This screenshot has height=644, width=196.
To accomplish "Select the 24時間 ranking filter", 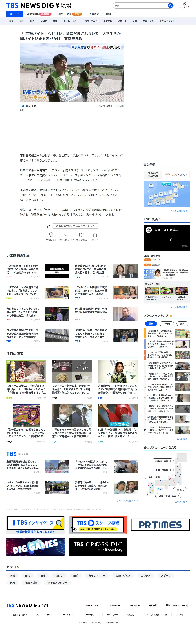I will [x=167, y=324].
